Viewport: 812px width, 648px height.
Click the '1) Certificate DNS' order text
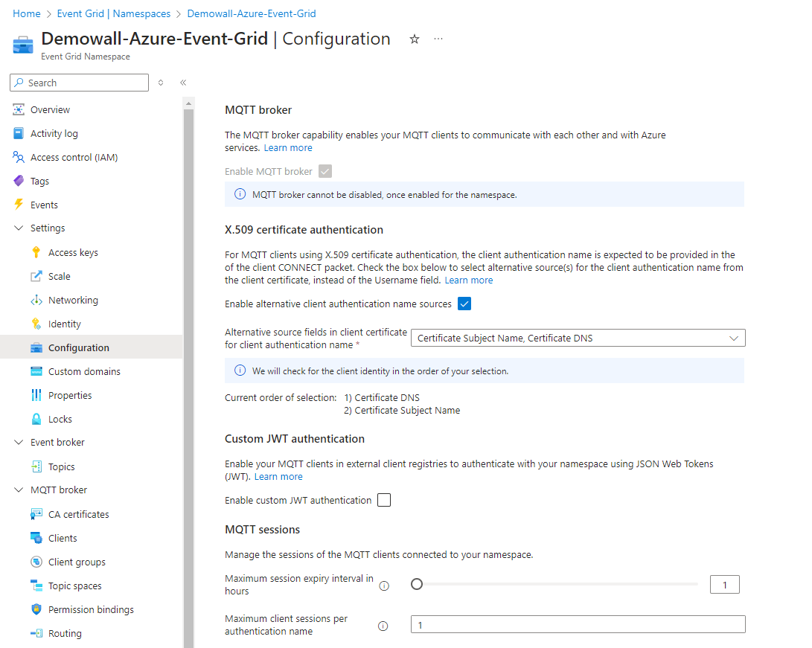(382, 398)
